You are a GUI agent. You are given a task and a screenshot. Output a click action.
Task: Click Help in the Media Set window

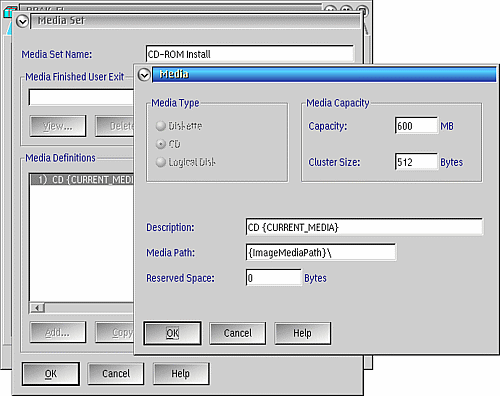point(181,374)
